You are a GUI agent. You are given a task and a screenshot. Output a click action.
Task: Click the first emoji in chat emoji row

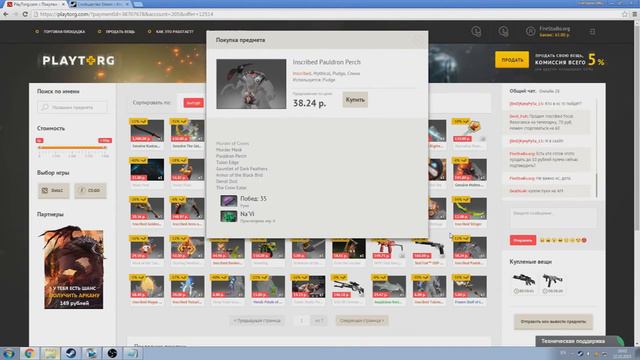point(542,240)
